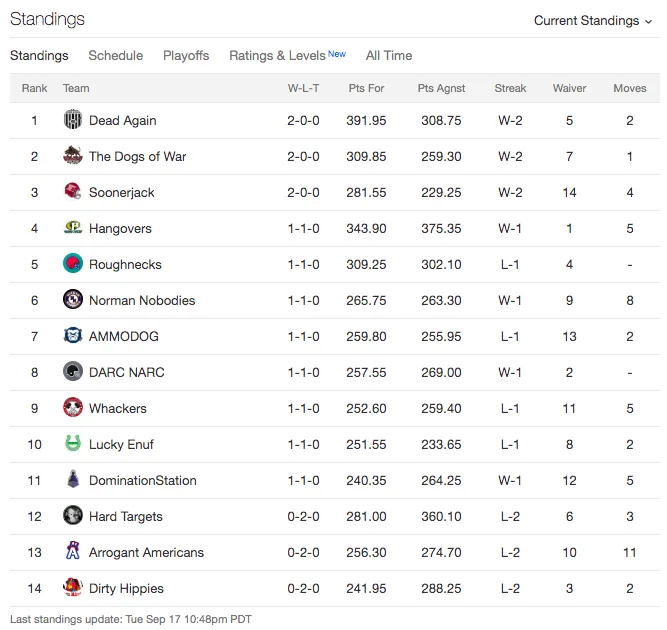Click the Roughnecks teal helmet logo

tap(73, 263)
